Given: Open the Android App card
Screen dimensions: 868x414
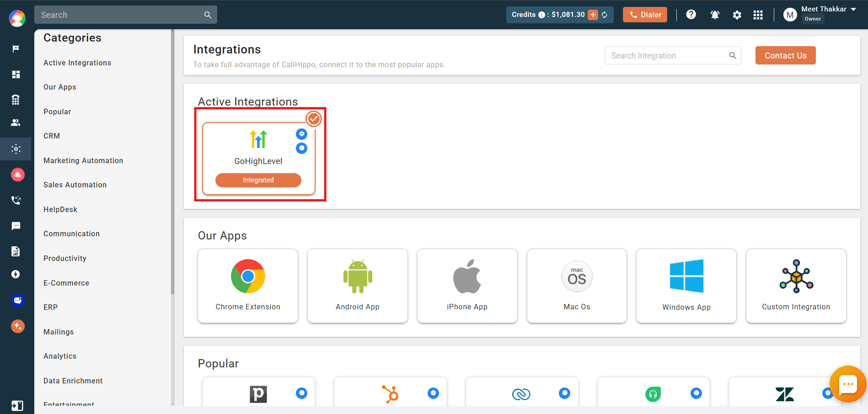Looking at the screenshot, I should pos(358,286).
